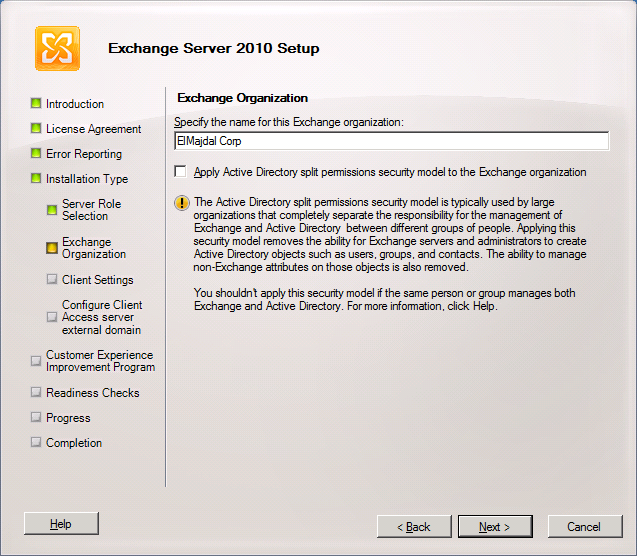Enable Active Directory split permissions checkbox
The height and width of the screenshot is (556, 637).
[x=180, y=172]
